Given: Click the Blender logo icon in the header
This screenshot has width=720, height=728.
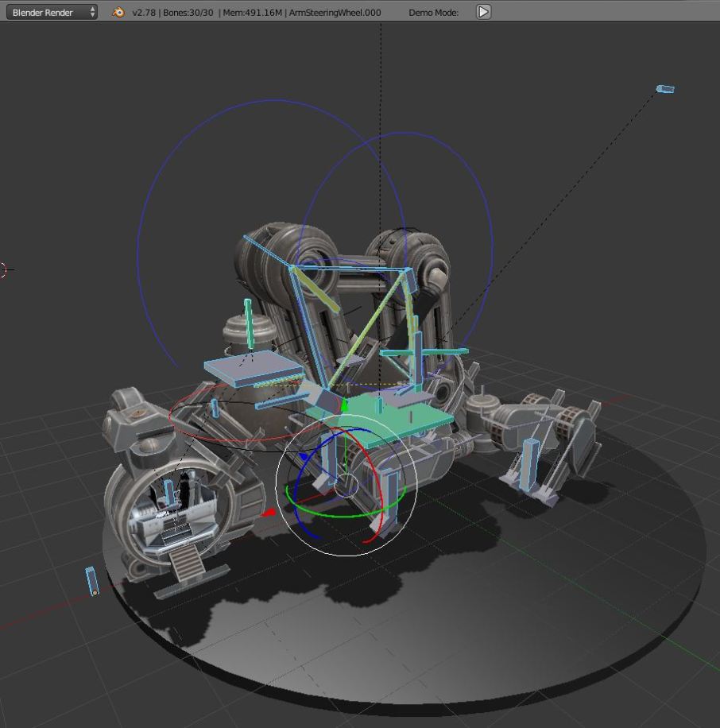Looking at the screenshot, I should pos(118,12).
